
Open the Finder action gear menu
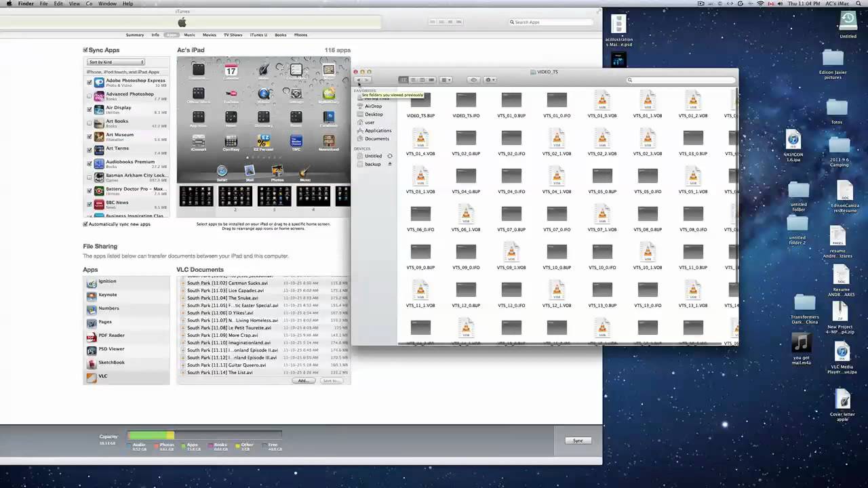tap(490, 80)
